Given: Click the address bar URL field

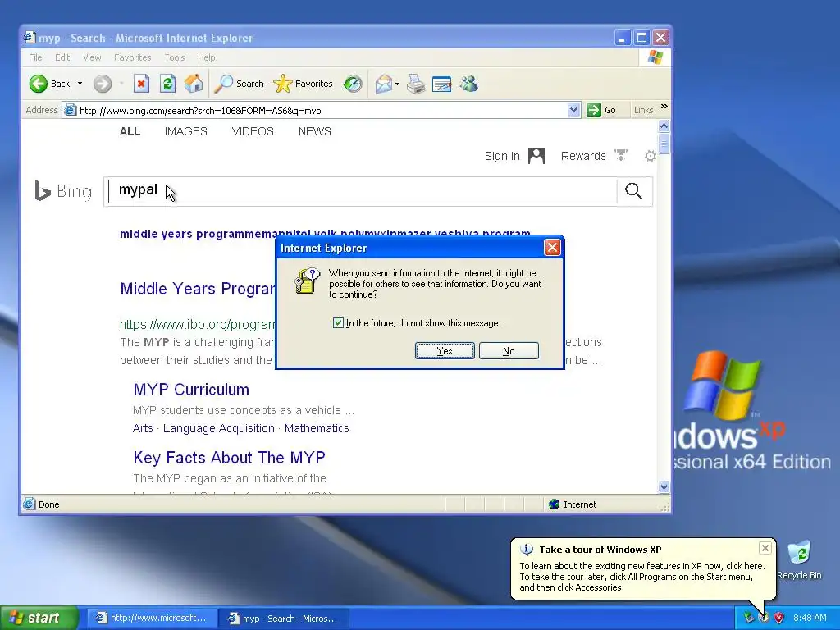Looking at the screenshot, I should coord(322,111).
